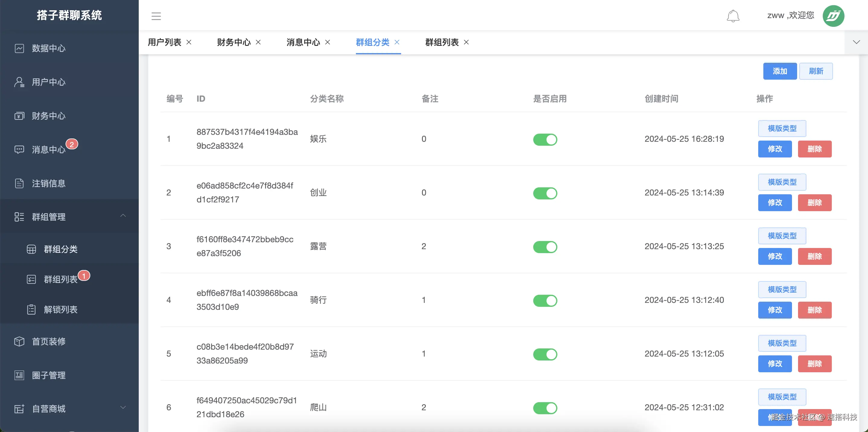Expand the 自营商城 sidebar menu
The width and height of the screenshot is (868, 432).
coord(123,408)
